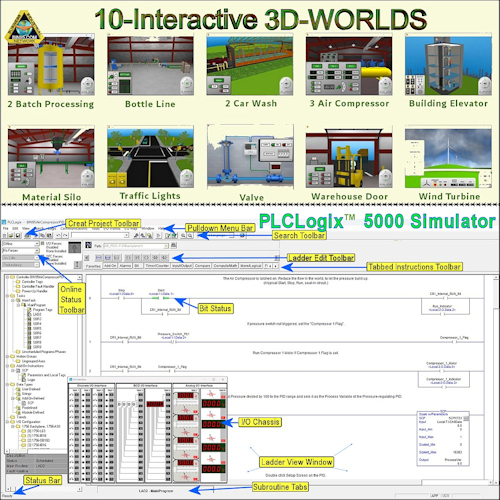Click the zoom out magnifier icon
The height and width of the screenshot is (500, 500).
tap(190, 236)
